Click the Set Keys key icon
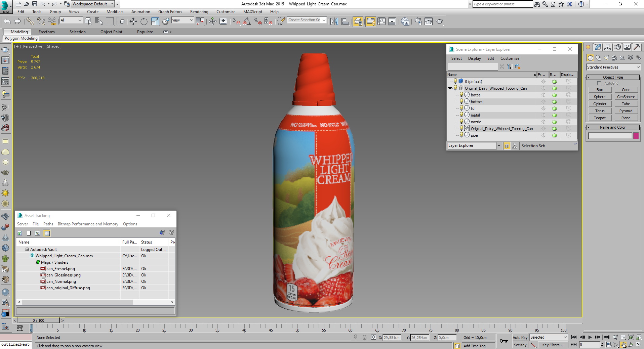The height and width of the screenshot is (349, 644). tap(504, 341)
